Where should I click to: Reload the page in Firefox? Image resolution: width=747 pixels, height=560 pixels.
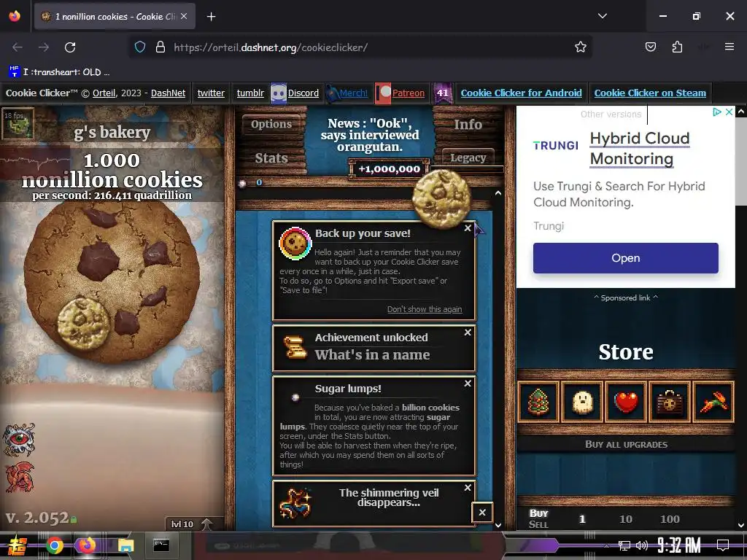[70, 47]
